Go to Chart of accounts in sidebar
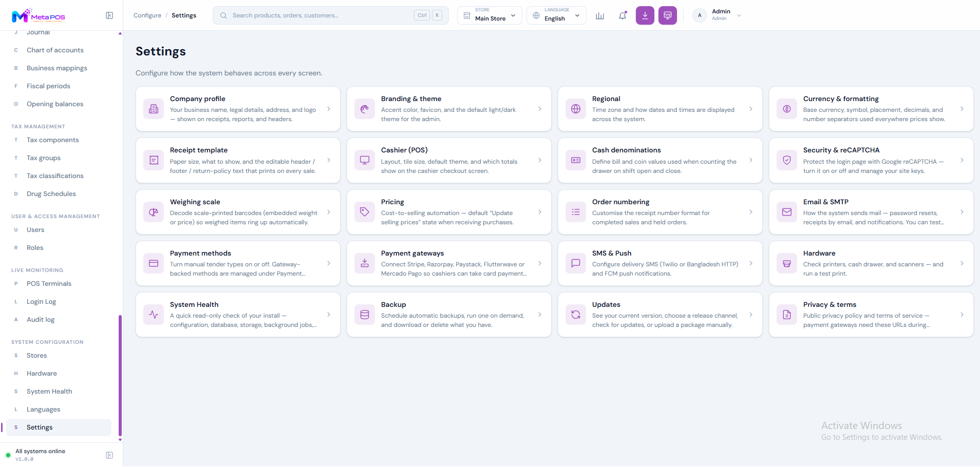Screen dimensions: 980x467 pyautogui.click(x=59, y=50)
